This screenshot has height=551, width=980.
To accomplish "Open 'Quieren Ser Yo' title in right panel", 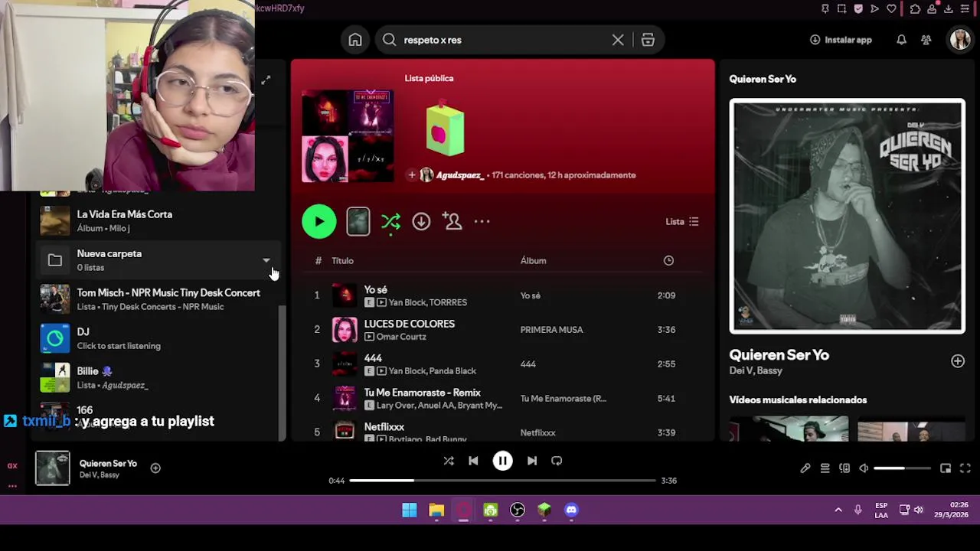I will (779, 355).
